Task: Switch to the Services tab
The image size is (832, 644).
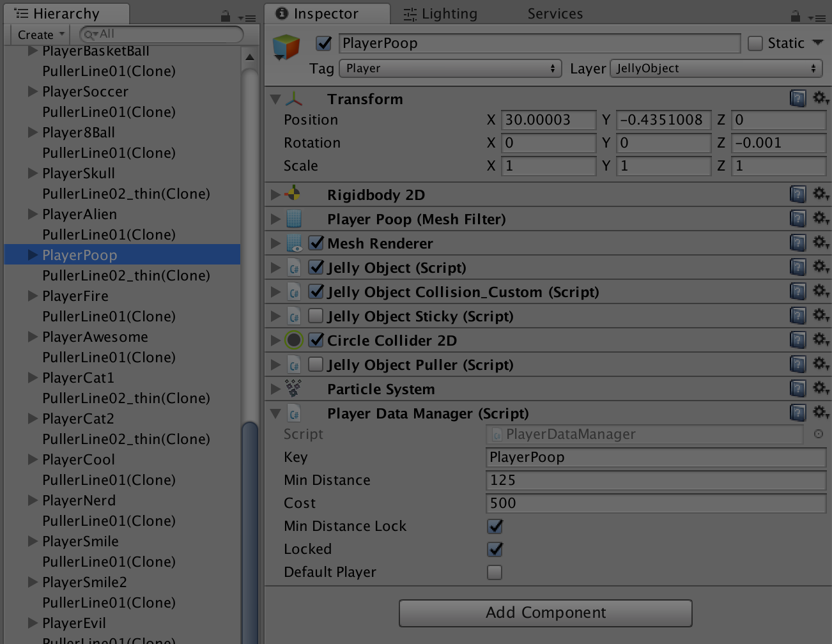Action: pos(555,14)
